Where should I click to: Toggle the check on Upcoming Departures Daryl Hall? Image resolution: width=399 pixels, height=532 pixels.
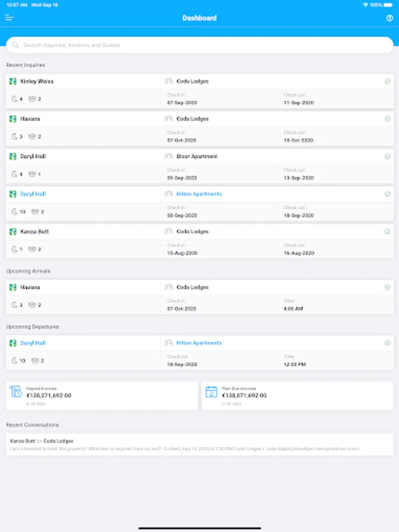coord(387,343)
